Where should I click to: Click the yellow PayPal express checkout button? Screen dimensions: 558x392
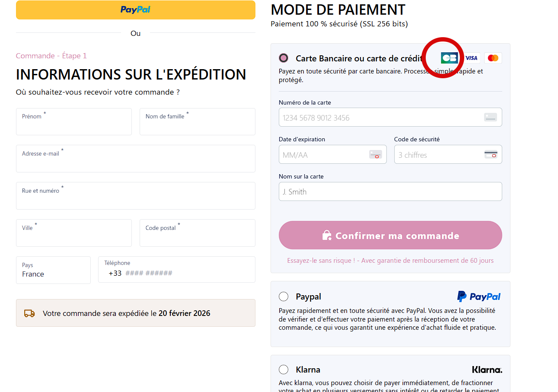click(135, 10)
